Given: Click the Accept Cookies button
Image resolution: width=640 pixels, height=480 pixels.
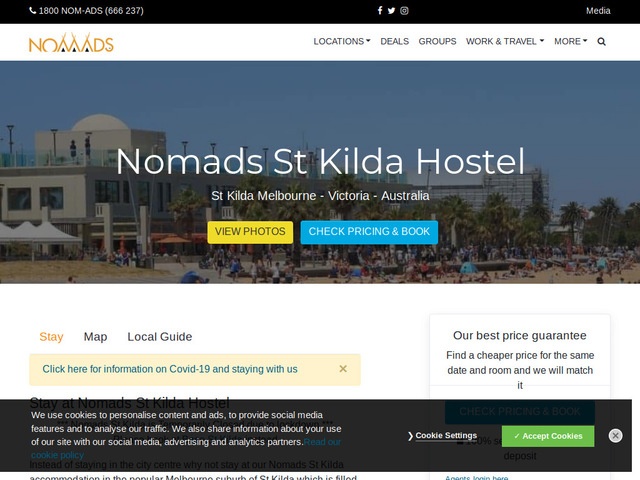Looking at the screenshot, I should (548, 436).
